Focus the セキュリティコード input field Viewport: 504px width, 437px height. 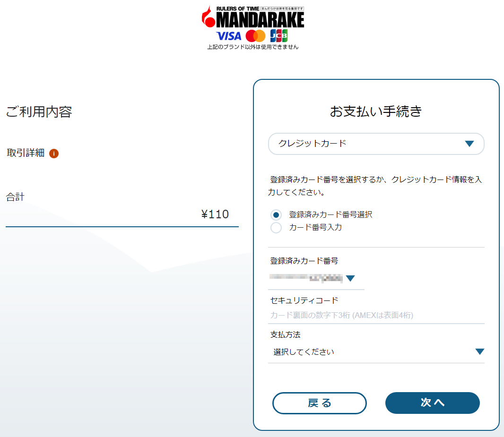[376, 315]
